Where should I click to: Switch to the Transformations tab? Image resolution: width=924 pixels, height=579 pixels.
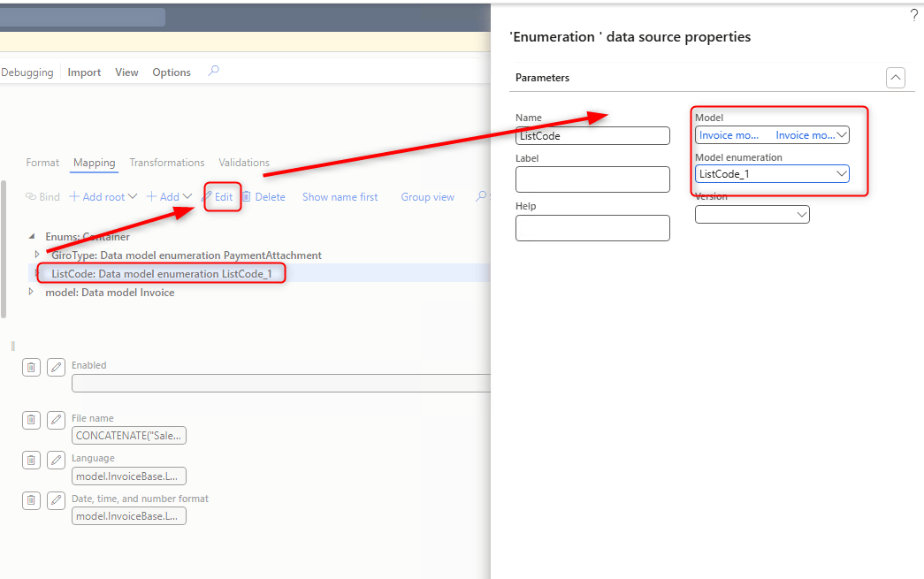(166, 163)
